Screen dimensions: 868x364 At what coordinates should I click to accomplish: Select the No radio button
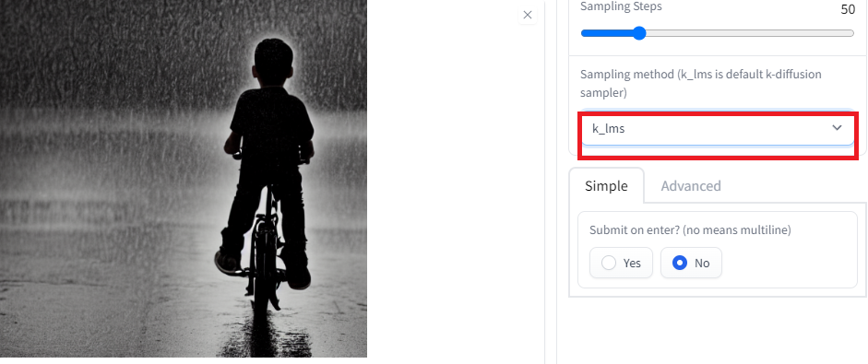(680, 263)
